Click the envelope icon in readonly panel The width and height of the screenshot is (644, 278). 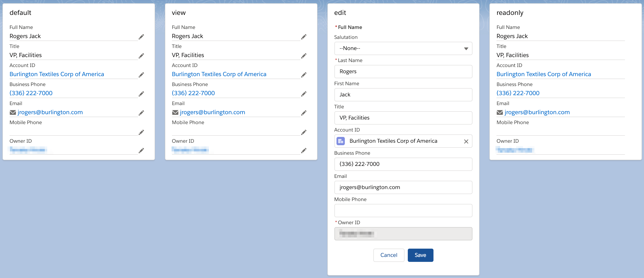(500, 113)
